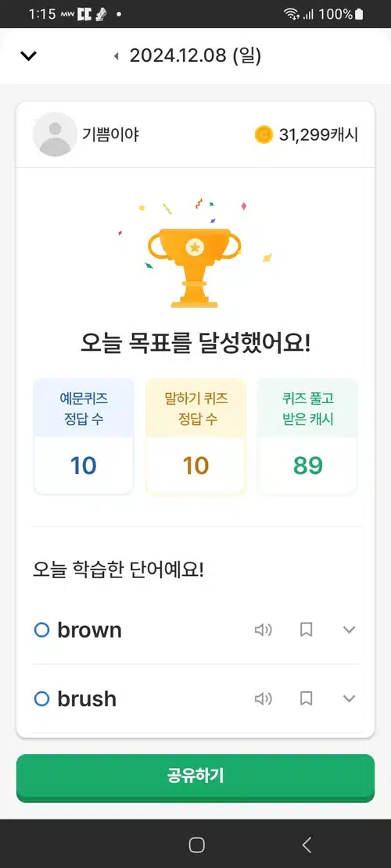Image resolution: width=391 pixels, height=868 pixels.
Task: Open the 퀴즈 풀고 받은 캐시 card
Action: pos(307,436)
